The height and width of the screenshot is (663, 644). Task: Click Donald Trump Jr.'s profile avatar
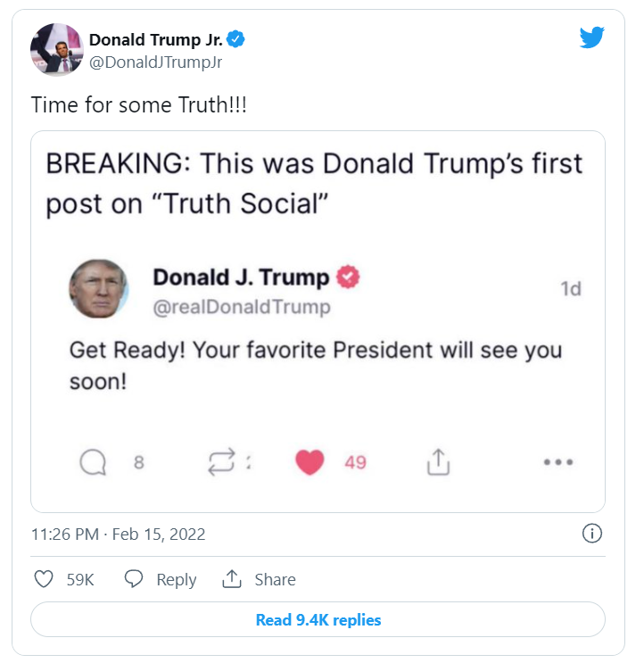coord(56,50)
